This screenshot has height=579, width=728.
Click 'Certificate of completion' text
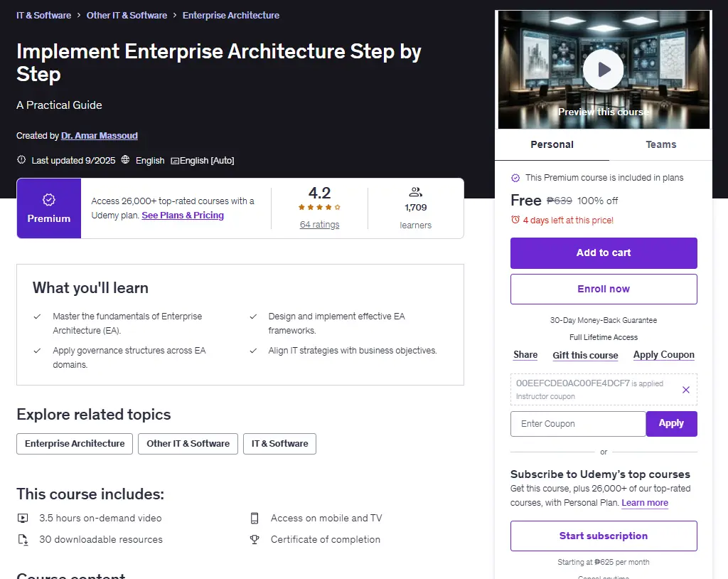(x=326, y=539)
